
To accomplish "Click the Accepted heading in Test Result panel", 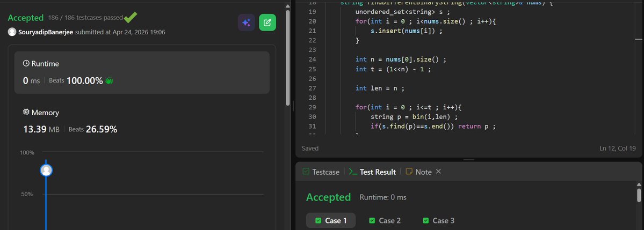I will click(x=328, y=197).
